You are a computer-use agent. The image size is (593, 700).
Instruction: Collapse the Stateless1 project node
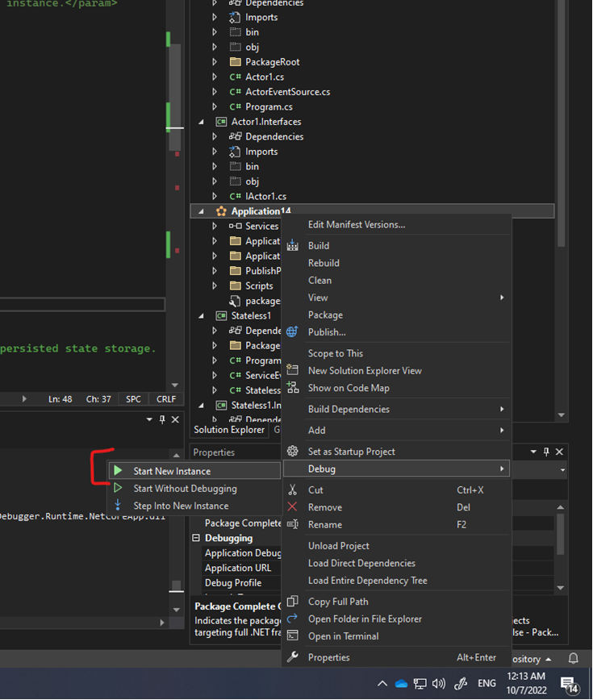[x=201, y=315]
